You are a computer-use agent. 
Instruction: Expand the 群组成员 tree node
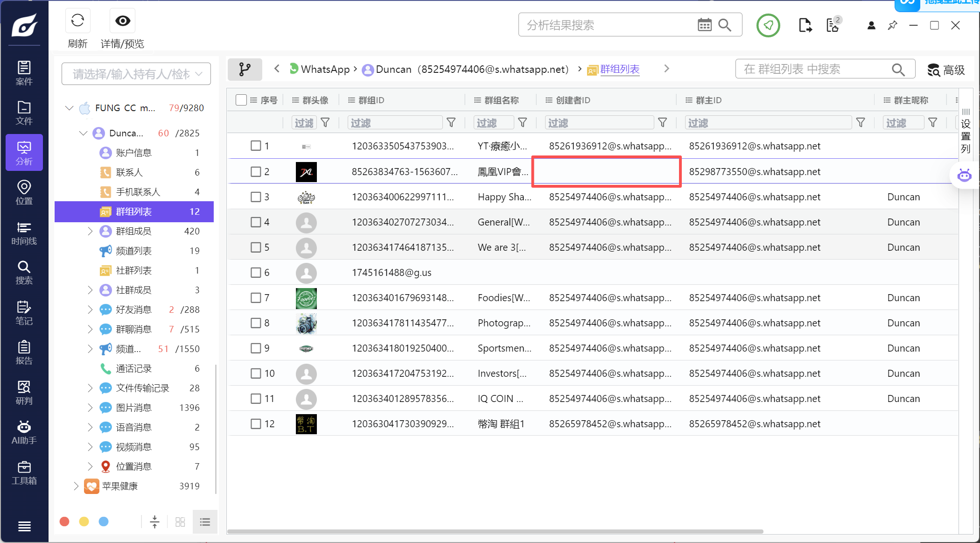(x=90, y=231)
